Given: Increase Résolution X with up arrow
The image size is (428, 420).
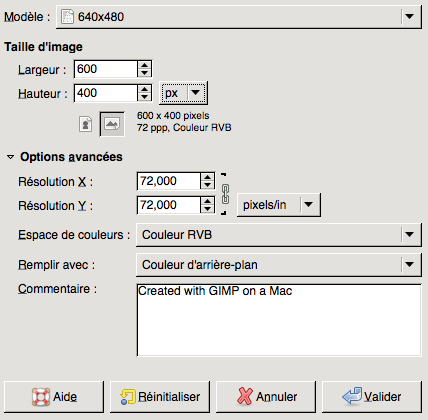Looking at the screenshot, I should coord(207,177).
